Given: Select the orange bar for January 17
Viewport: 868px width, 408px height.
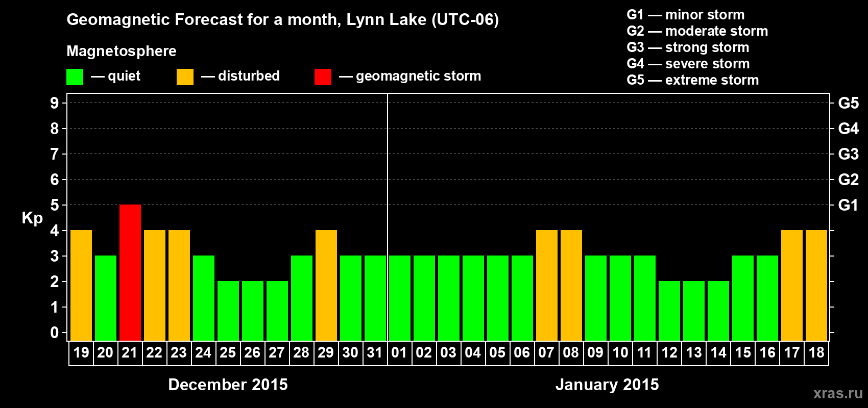Looking at the screenshot, I should click(792, 285).
